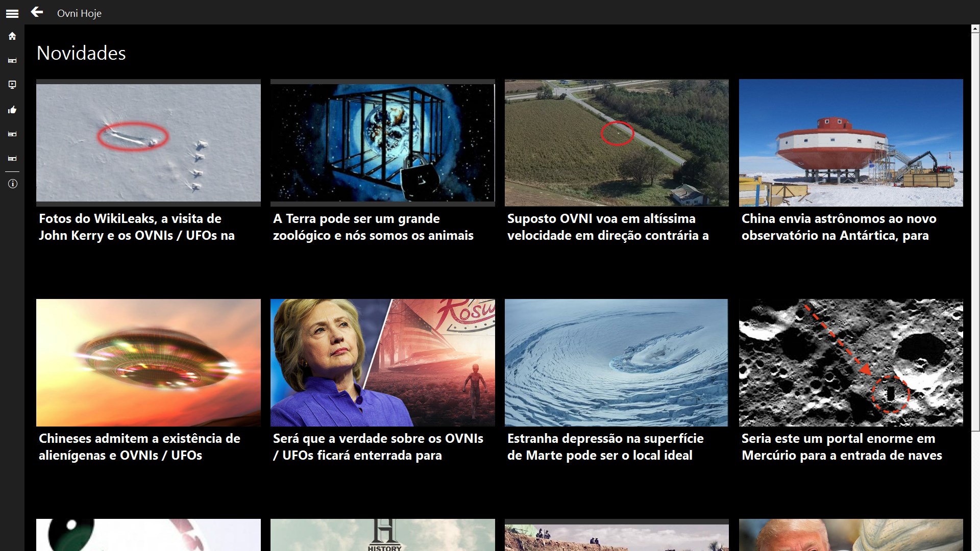The width and height of the screenshot is (980, 551).
Task: Open China Antarctic observatory station image
Action: click(x=851, y=142)
